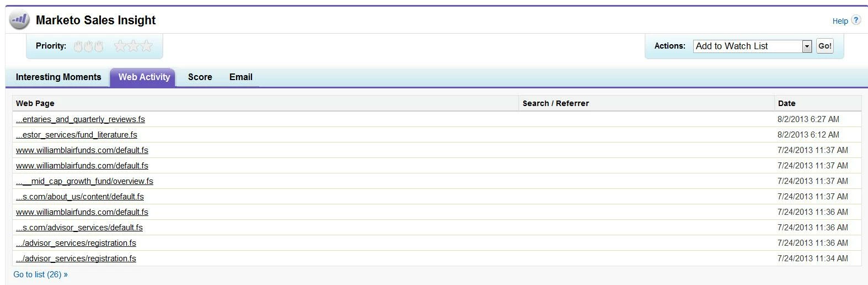Image resolution: width=868 pixels, height=285 pixels.
Task: Switch to the Interesting Moments tab
Action: point(58,77)
